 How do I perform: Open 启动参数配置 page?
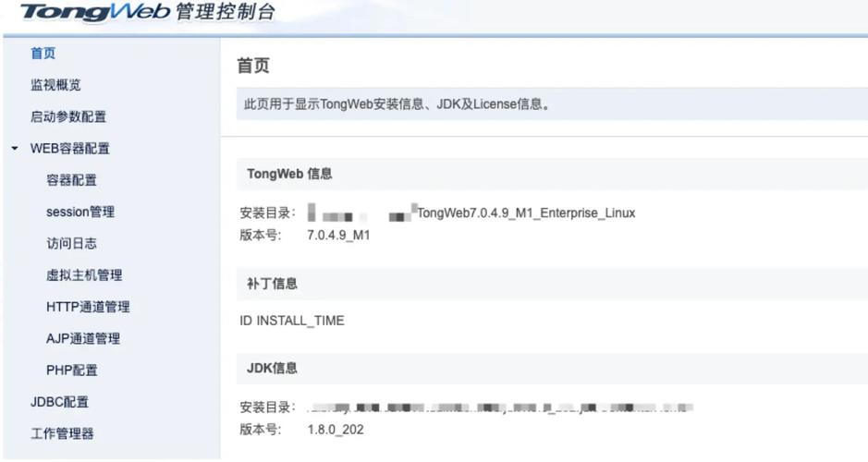tap(68, 116)
